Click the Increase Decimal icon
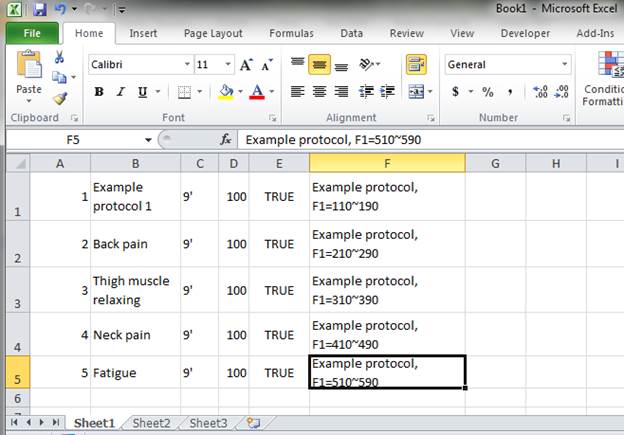 (540, 92)
